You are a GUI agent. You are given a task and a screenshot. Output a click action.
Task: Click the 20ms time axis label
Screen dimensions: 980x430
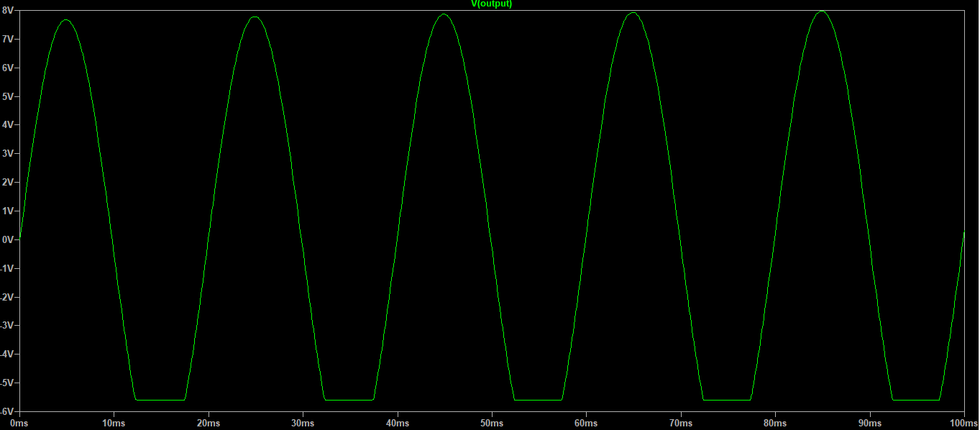[x=209, y=423]
